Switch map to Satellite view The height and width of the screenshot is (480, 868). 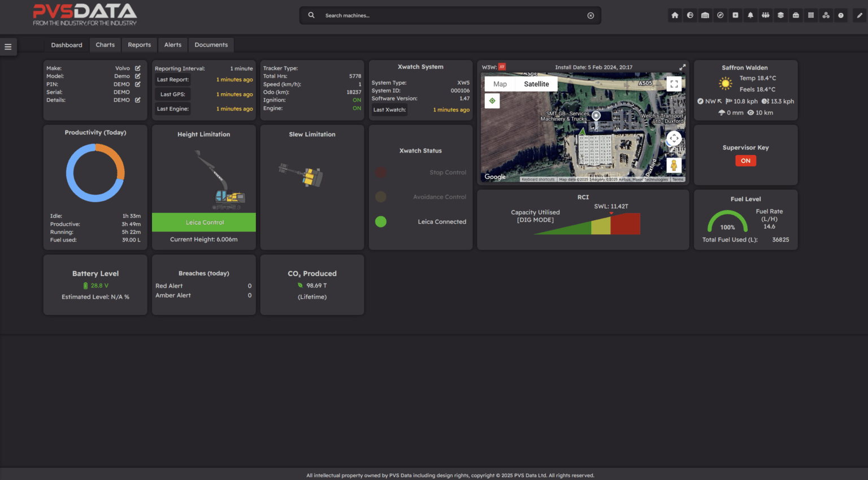tap(536, 84)
